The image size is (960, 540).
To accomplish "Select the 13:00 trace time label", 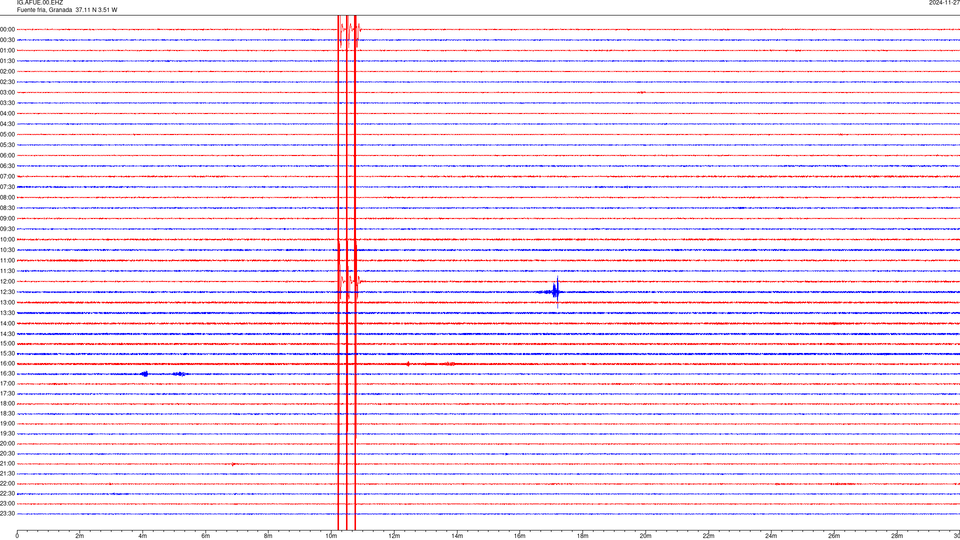I will point(7,302).
